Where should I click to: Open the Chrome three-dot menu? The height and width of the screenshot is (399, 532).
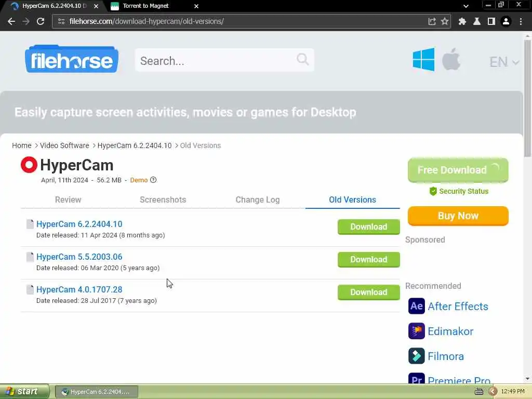pyautogui.click(x=521, y=21)
